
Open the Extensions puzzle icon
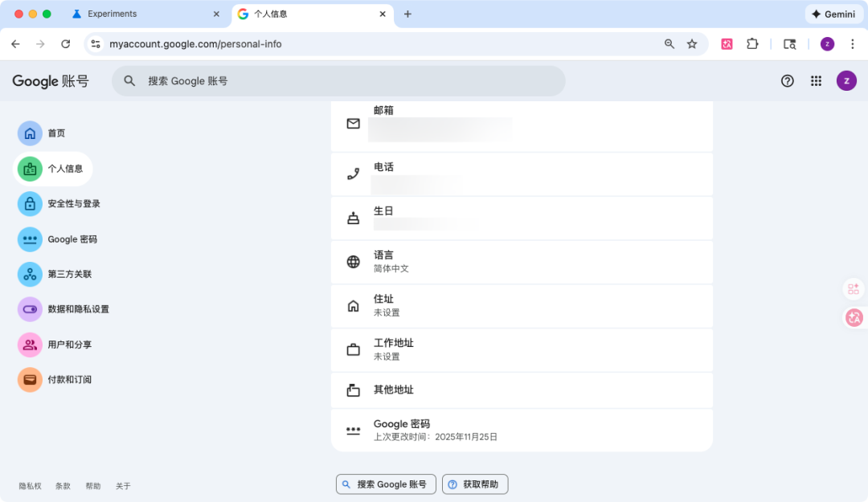click(x=752, y=43)
